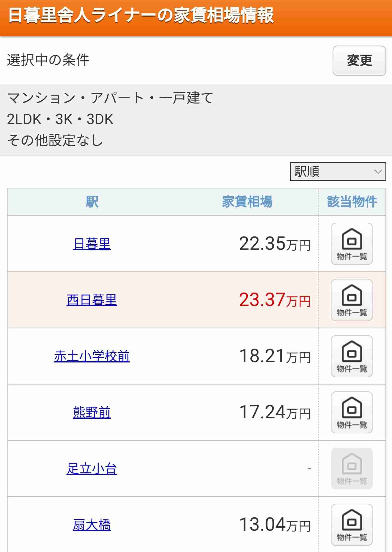This screenshot has width=392, height=552.
Task: Open property list icon for 西日暮里
Action: [x=352, y=300]
